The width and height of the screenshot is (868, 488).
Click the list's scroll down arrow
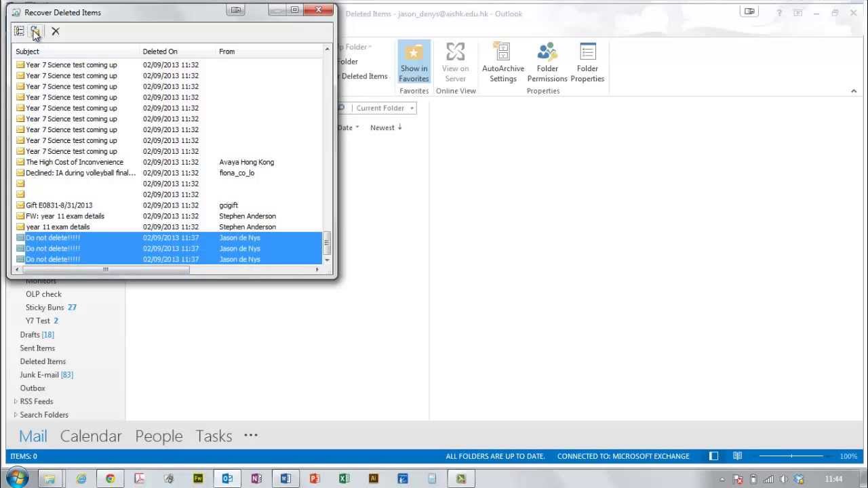[327, 260]
